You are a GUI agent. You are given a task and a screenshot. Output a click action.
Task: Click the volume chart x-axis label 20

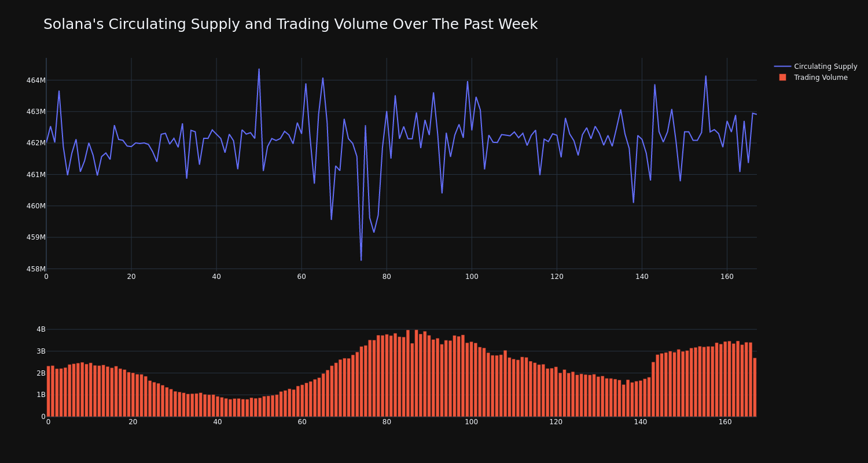133,422
